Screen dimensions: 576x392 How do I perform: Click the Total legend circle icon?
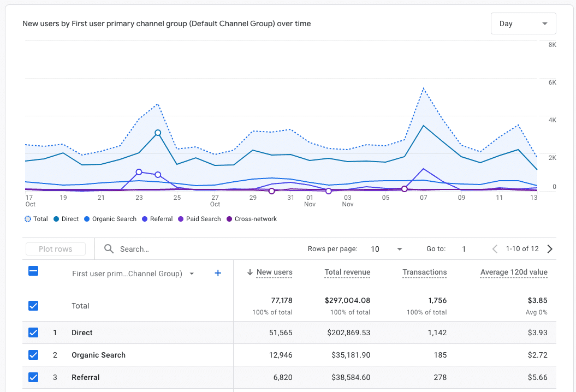coord(28,219)
